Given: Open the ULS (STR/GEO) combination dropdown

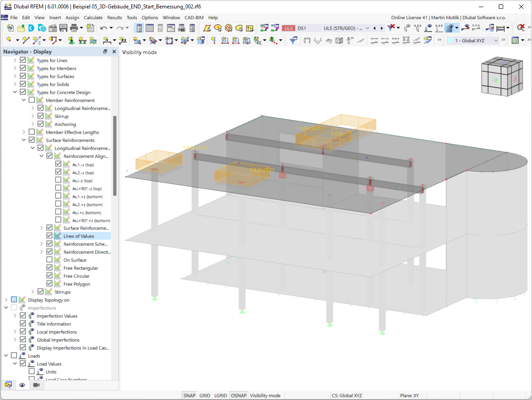Looking at the screenshot, I should [x=368, y=28].
